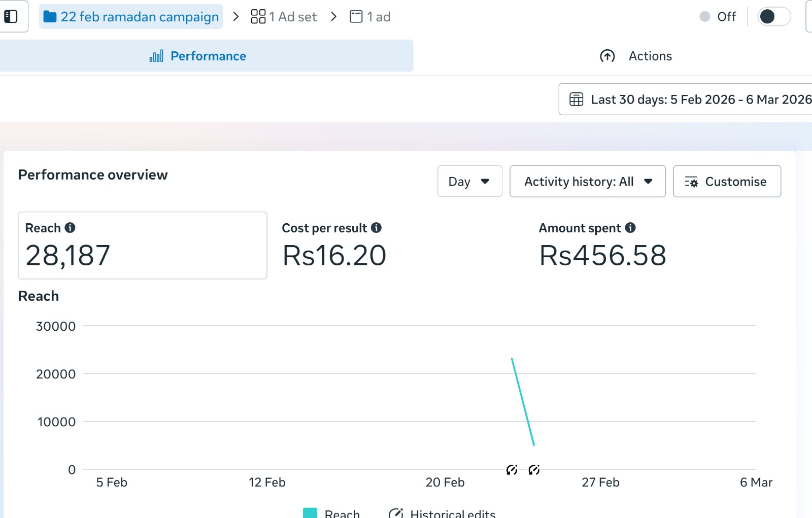Click the campaign folder icon
812x518 pixels.
(x=50, y=17)
